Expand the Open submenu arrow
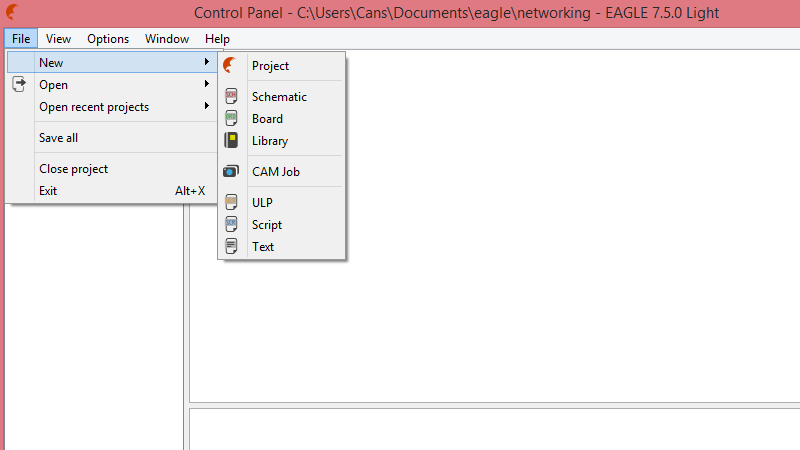The image size is (800, 450). click(207, 84)
